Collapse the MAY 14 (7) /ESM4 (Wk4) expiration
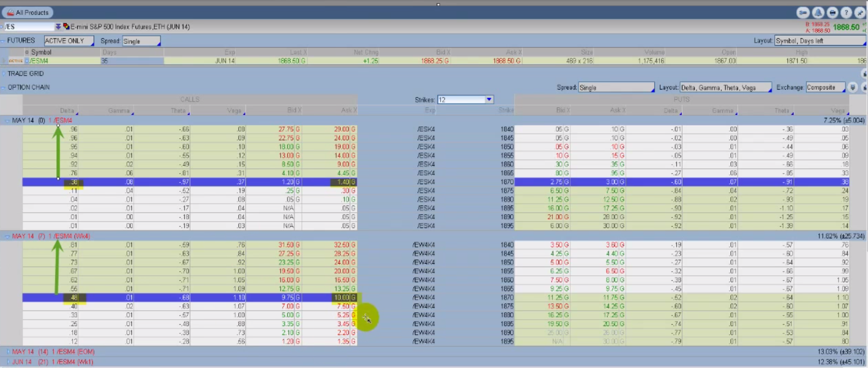 pyautogui.click(x=7, y=236)
